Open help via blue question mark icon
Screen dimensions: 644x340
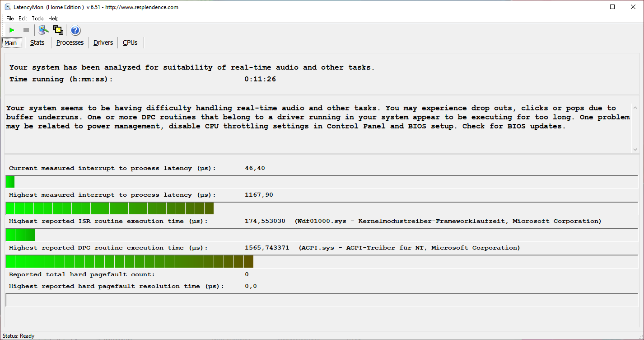[75, 30]
